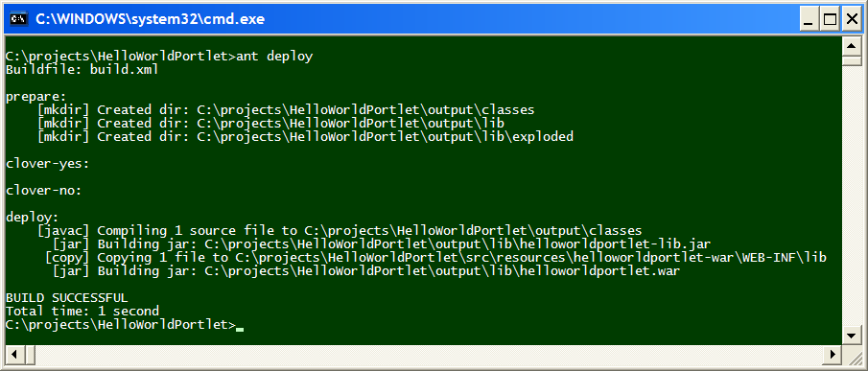This screenshot has height=371, width=868.
Task: Click the horizontal scrollbar right arrow
Action: (832, 354)
